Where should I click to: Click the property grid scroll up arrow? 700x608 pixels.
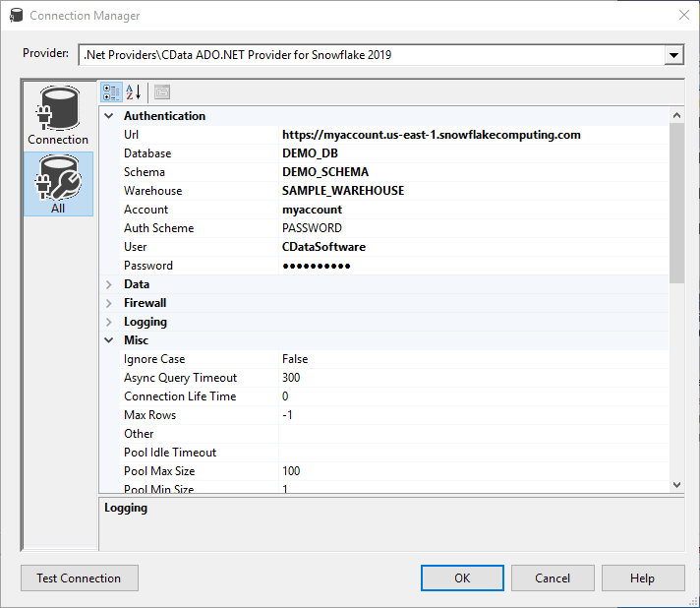[x=676, y=116]
